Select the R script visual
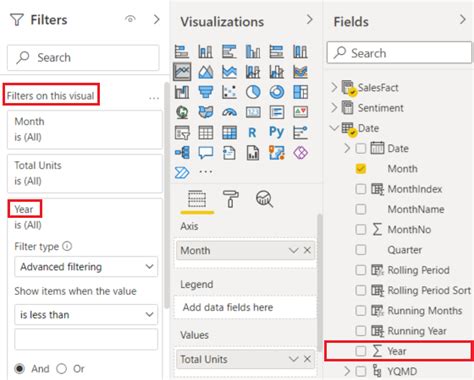The image size is (474, 380). click(252, 133)
